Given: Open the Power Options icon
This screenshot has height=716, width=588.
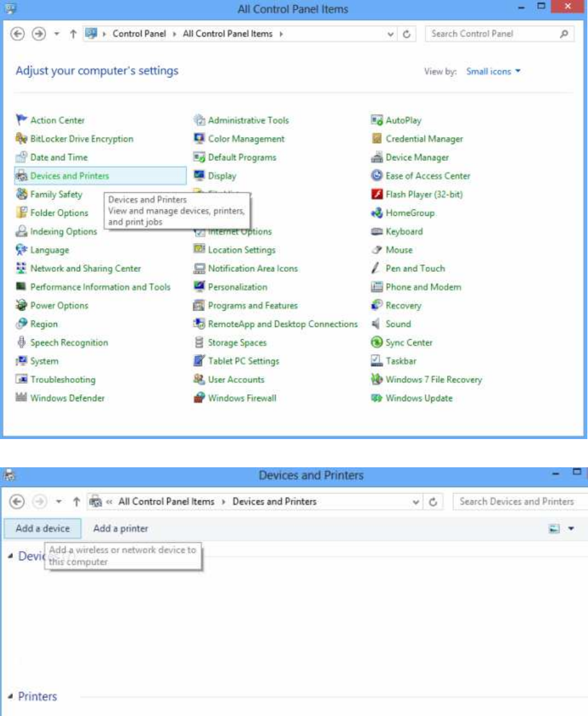Looking at the screenshot, I should (x=21, y=306).
